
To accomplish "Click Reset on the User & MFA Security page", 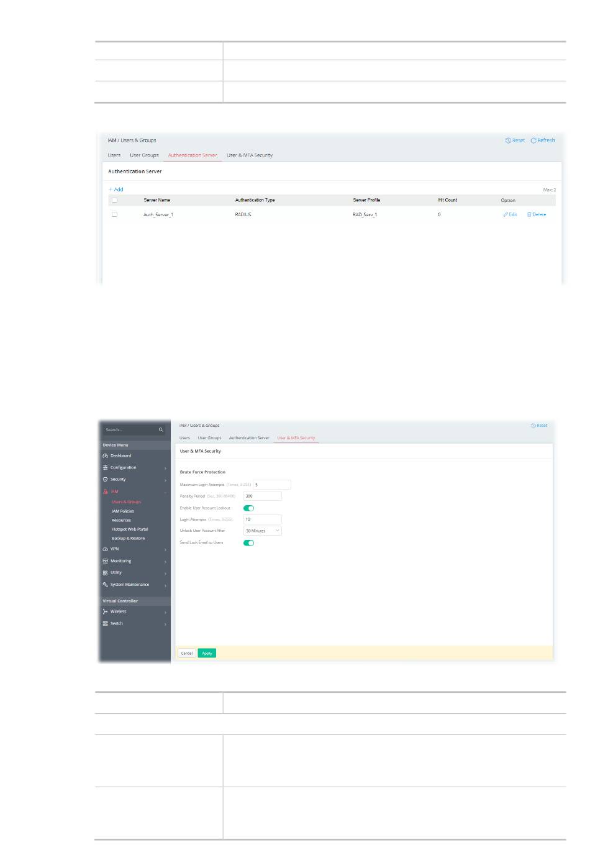I will coord(539,426).
